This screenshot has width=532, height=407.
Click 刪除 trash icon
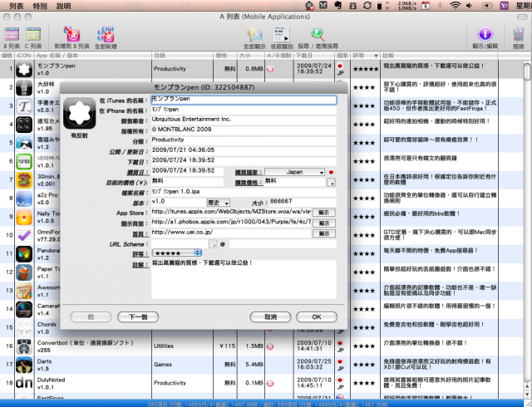(x=519, y=34)
